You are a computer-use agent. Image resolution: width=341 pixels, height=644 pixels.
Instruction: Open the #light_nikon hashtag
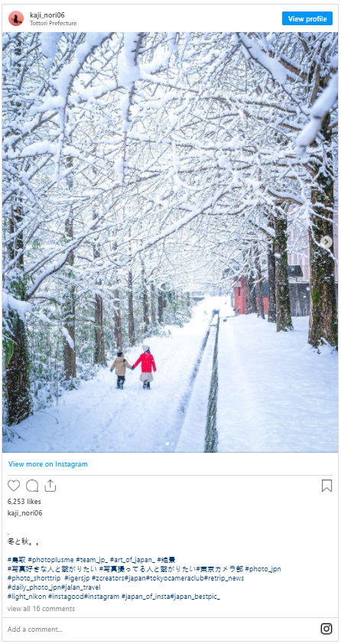[x=27, y=597]
